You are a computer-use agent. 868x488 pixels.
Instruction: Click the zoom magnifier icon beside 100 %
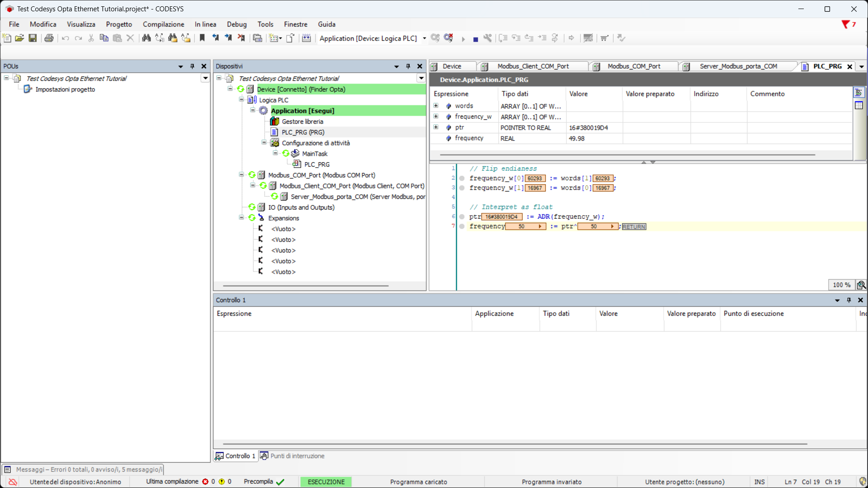[x=861, y=285]
